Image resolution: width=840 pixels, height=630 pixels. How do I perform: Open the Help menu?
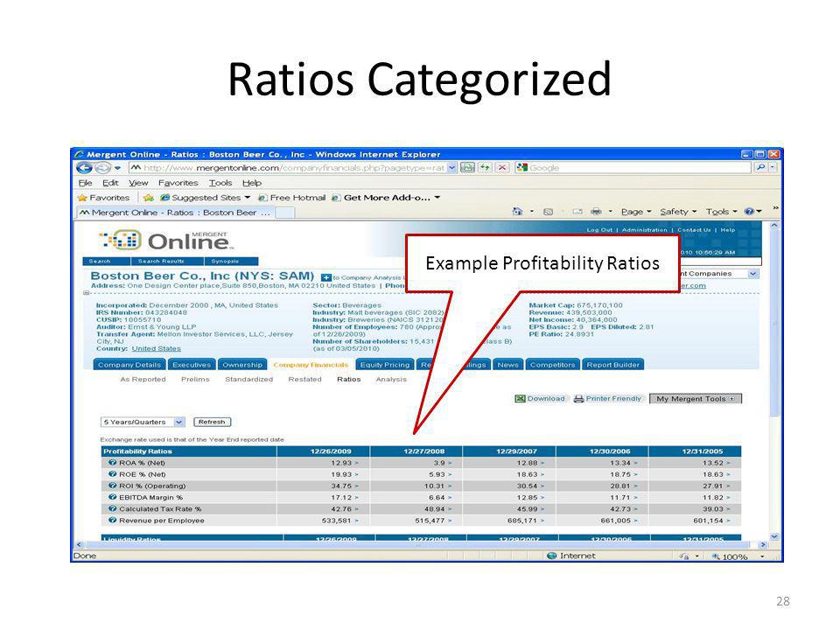click(x=252, y=183)
